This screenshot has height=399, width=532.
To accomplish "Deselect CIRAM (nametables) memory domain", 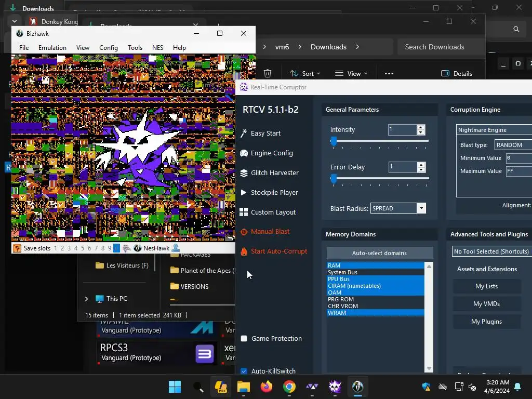I will tap(375, 286).
